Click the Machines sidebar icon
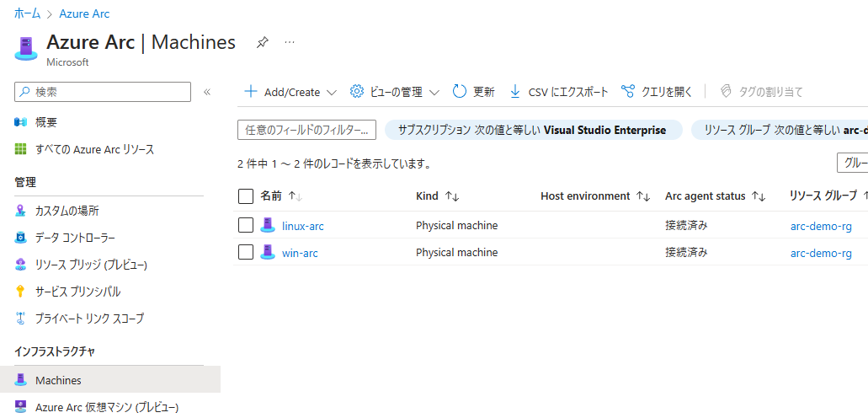868x418 pixels. 20,380
